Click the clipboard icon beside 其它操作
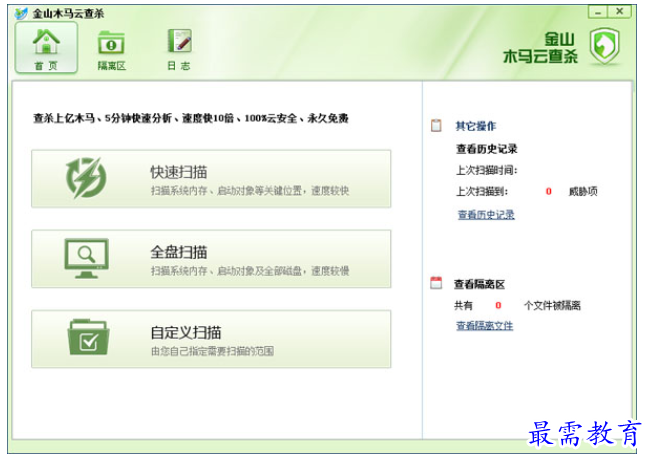The height and width of the screenshot is (465, 650). 436,125
